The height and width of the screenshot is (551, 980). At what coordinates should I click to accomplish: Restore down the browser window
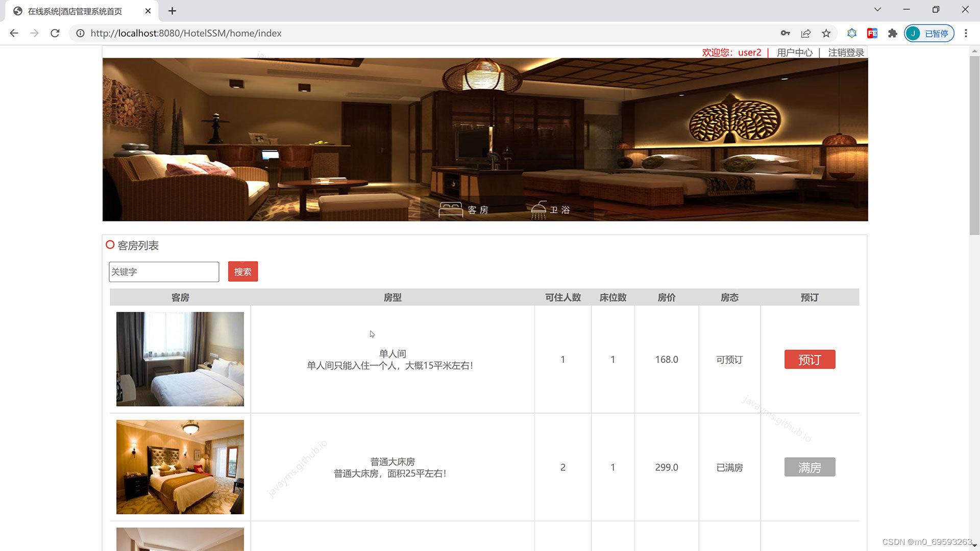pos(936,10)
